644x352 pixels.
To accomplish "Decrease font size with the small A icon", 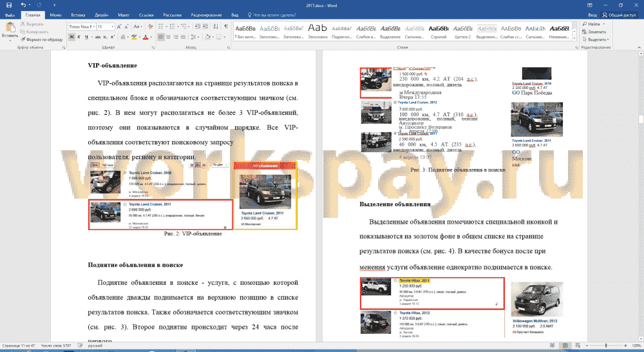I will point(126,26).
